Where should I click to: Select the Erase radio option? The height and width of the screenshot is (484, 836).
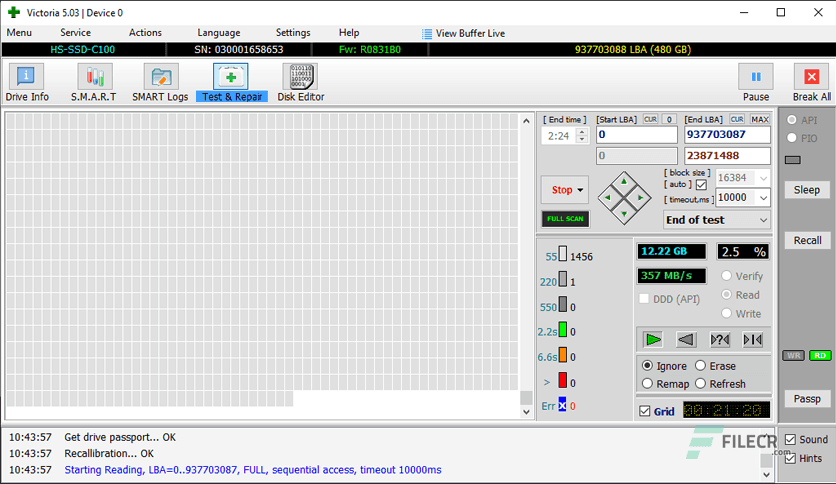tap(701, 366)
